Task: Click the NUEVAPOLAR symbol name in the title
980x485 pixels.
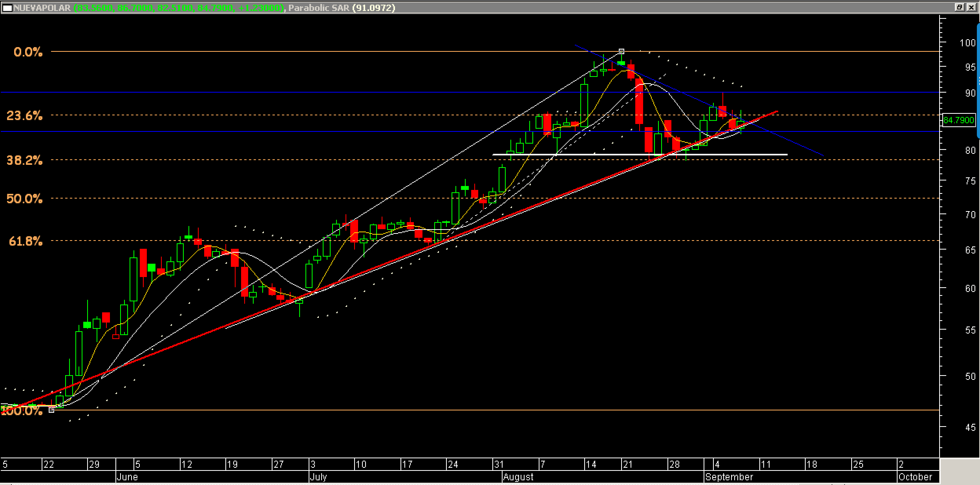Action: click(42, 7)
